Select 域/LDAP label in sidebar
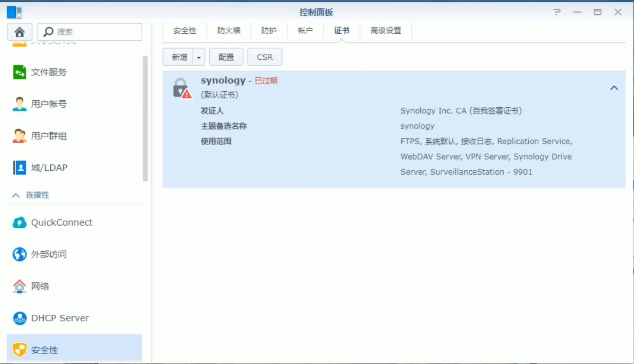Screen dimensions: 634x364 pyautogui.click(x=49, y=167)
